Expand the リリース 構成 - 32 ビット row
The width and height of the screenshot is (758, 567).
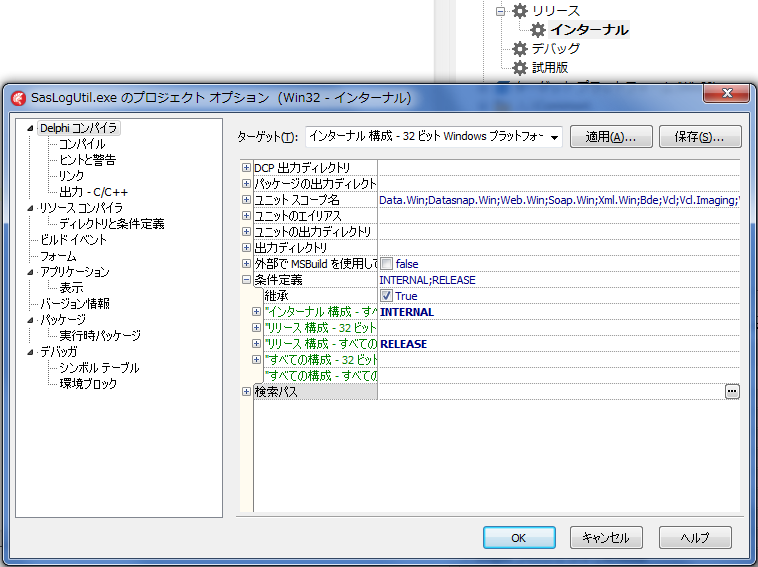256,328
